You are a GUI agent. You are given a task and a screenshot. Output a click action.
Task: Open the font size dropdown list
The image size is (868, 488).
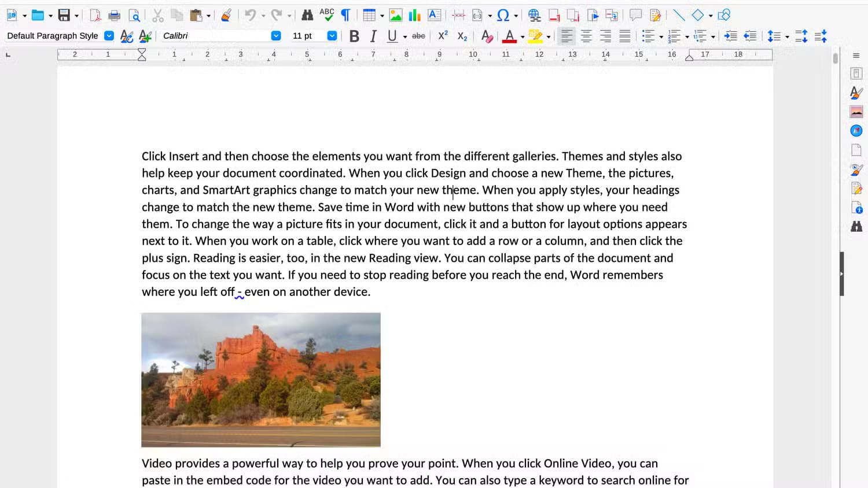pyautogui.click(x=332, y=36)
